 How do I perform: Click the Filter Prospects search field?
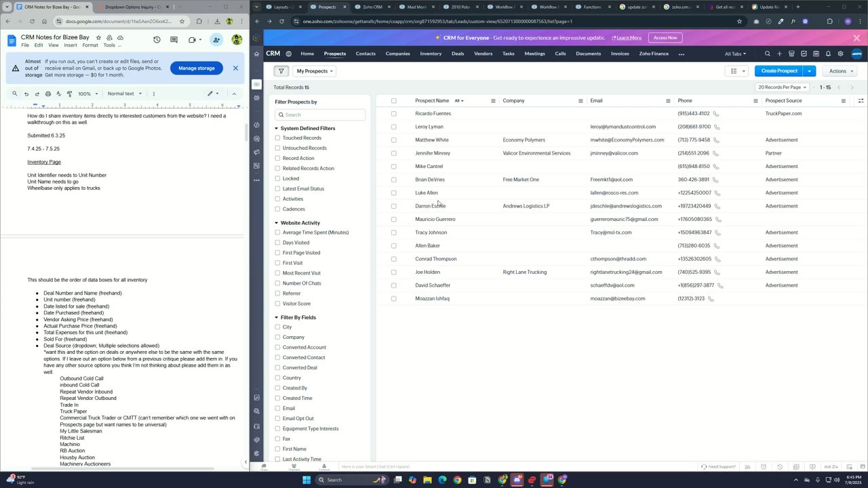(x=320, y=115)
